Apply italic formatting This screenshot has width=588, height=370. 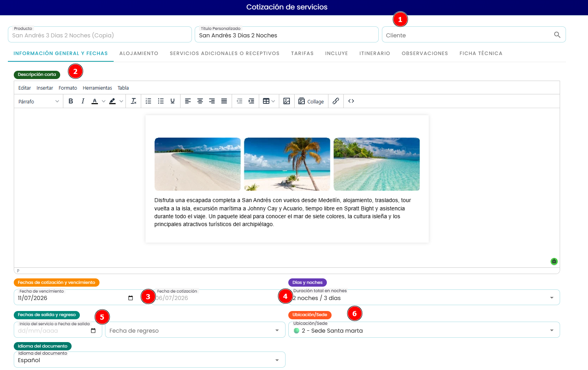[x=83, y=101]
